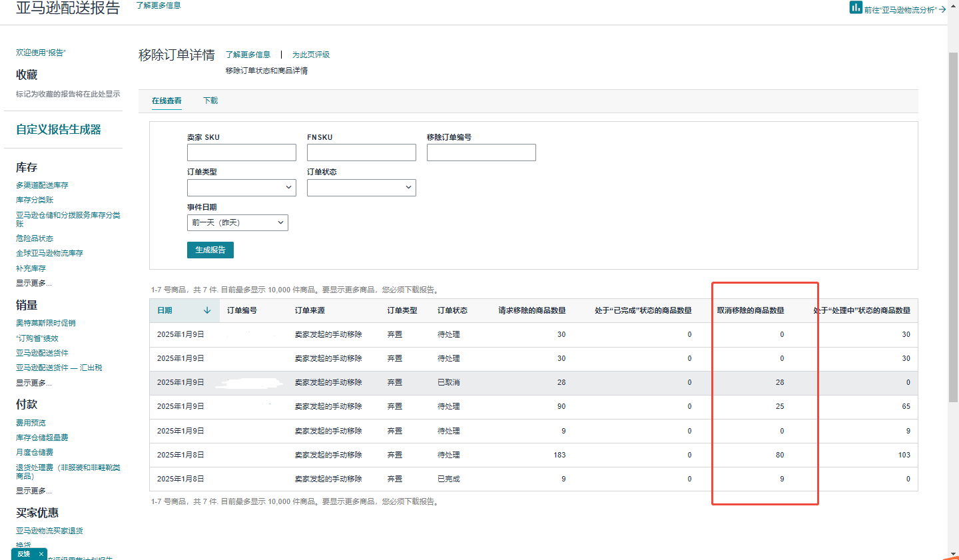Open the 月度仓储费 link
This screenshot has height=560, width=959.
coord(35,452)
